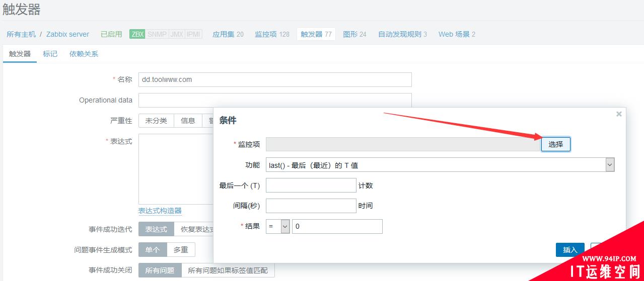The width and height of the screenshot is (644, 281).
Task: Switch to the 触发器 form tab
Action: tap(20, 54)
